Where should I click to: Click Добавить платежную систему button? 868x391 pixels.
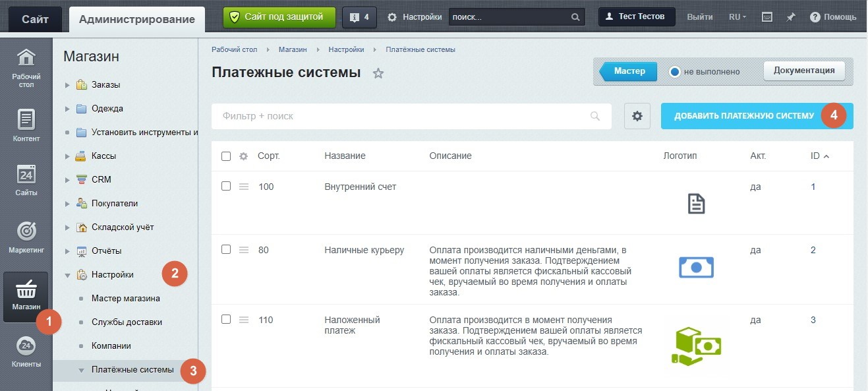coord(743,116)
